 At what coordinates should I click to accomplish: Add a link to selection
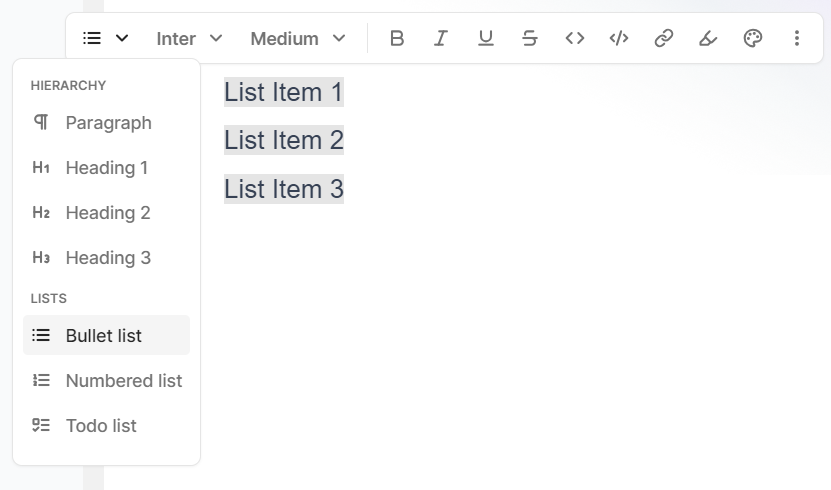663,38
